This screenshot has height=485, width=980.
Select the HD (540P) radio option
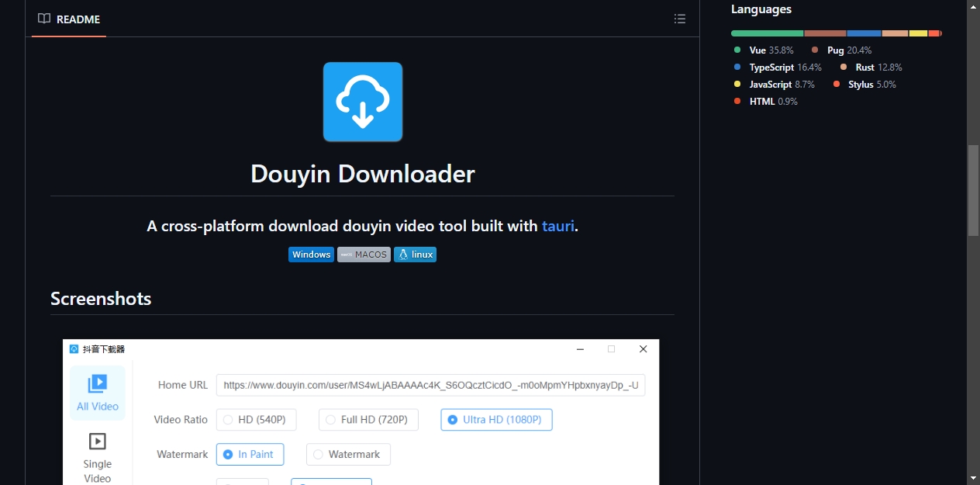(x=255, y=420)
